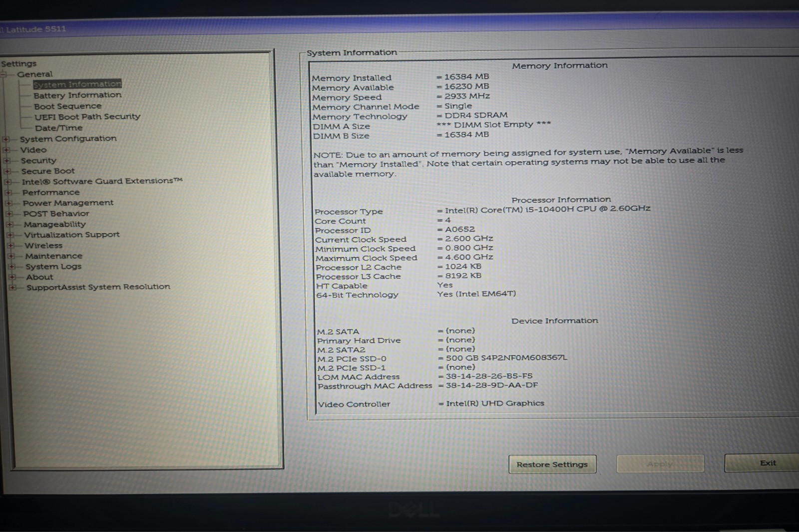This screenshot has height=532, width=799.
Task: Click the Processor ID A0652 value
Action: [460, 230]
